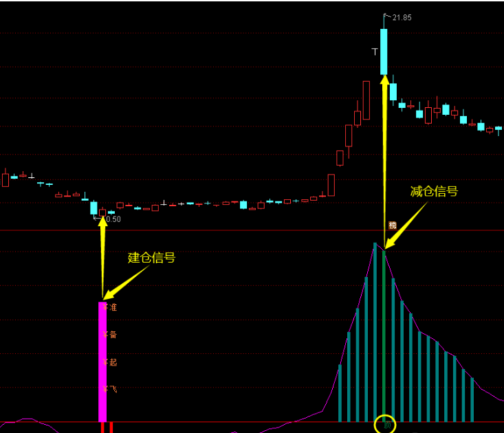Click the first candlestick at chart's left edge

point(6,179)
